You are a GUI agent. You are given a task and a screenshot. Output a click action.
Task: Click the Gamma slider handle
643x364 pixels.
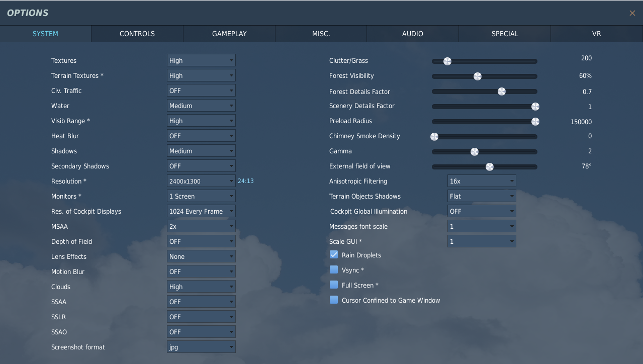coord(474,152)
